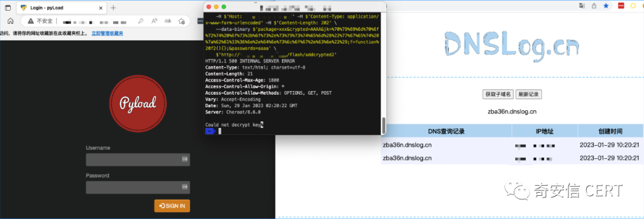This screenshot has height=219, width=644.
Task: Open a new tab with plus button
Action: (x=113, y=8)
